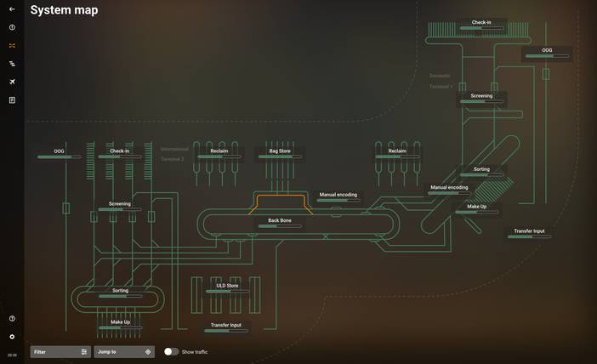Screen dimensions: 597x364
Task: Open the reports document sidebar icon
Action: [12, 100]
